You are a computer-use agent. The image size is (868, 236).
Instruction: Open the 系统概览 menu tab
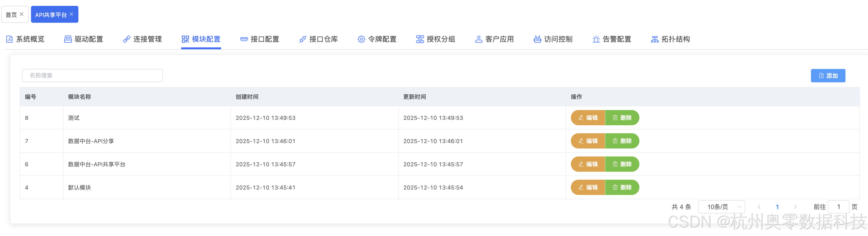click(25, 39)
